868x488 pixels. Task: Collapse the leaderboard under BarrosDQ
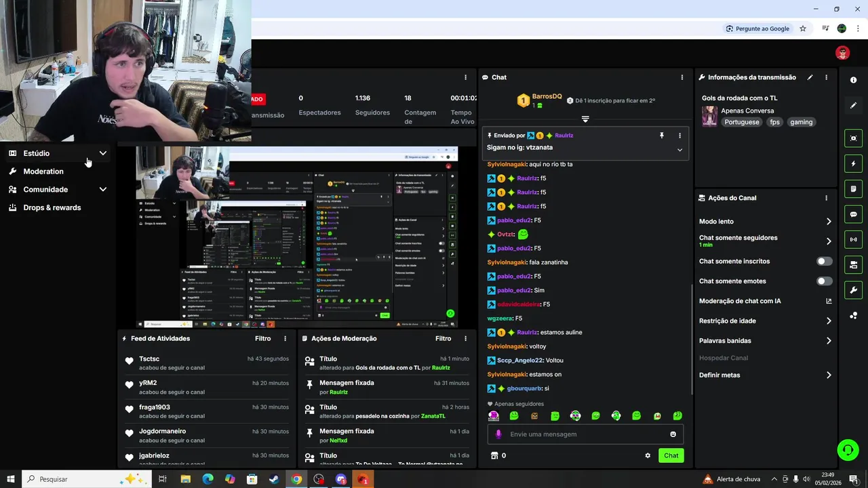coord(585,119)
